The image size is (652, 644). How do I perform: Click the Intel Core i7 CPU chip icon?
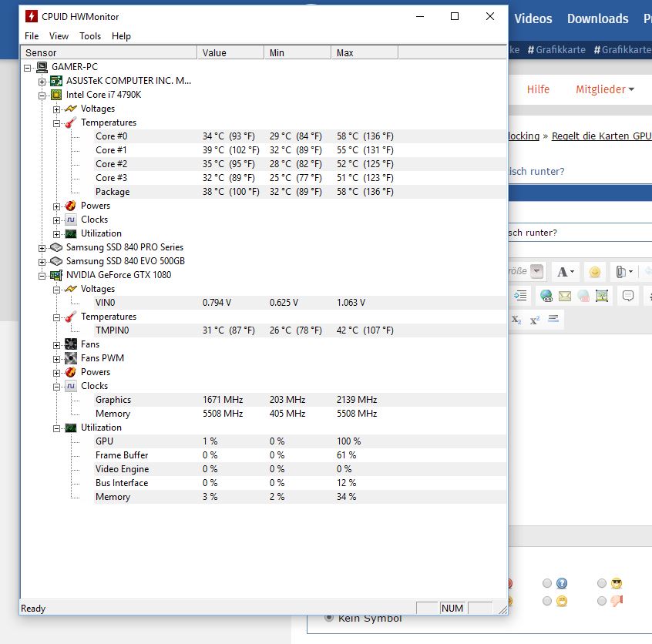pos(56,95)
